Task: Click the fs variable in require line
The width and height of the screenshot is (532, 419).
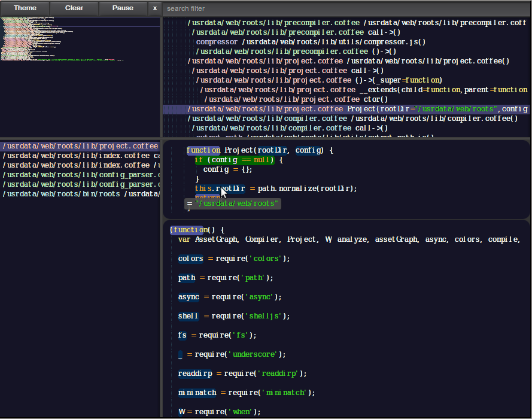Action: [182, 336]
